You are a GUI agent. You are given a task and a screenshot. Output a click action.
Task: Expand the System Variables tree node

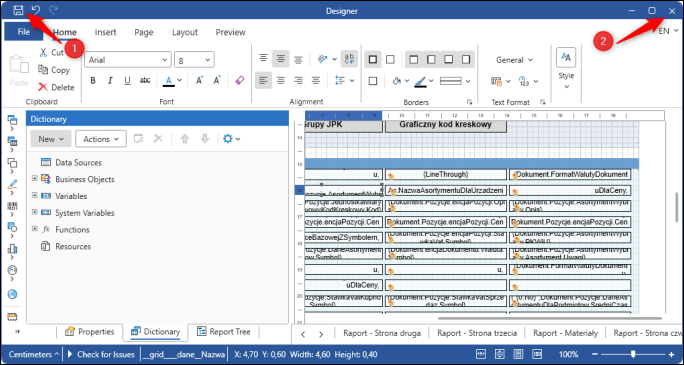35,212
